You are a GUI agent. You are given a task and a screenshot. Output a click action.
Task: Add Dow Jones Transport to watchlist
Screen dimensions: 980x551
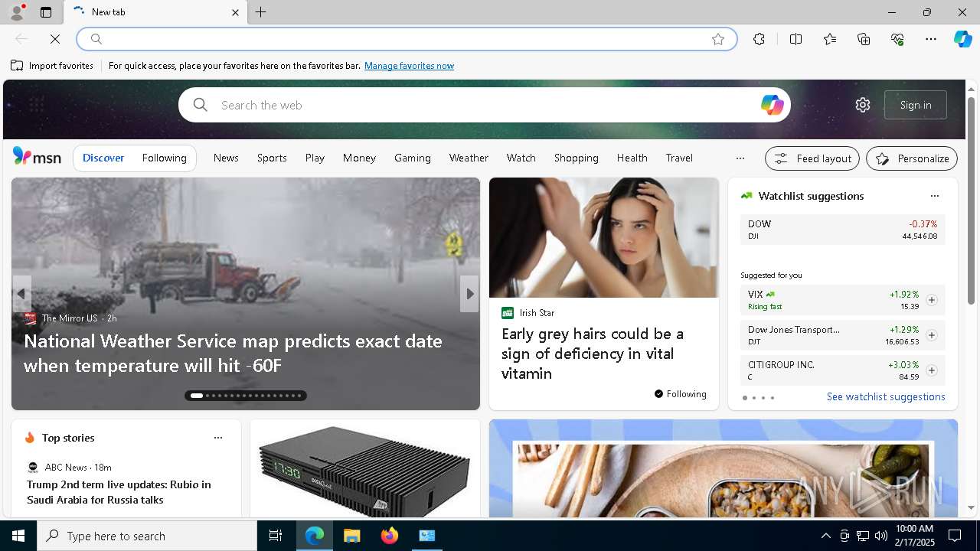coord(931,335)
